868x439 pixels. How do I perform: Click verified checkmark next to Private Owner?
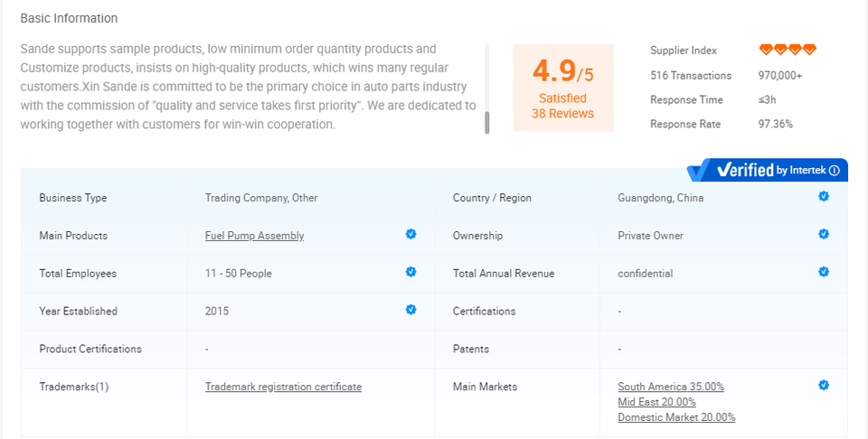pos(824,234)
